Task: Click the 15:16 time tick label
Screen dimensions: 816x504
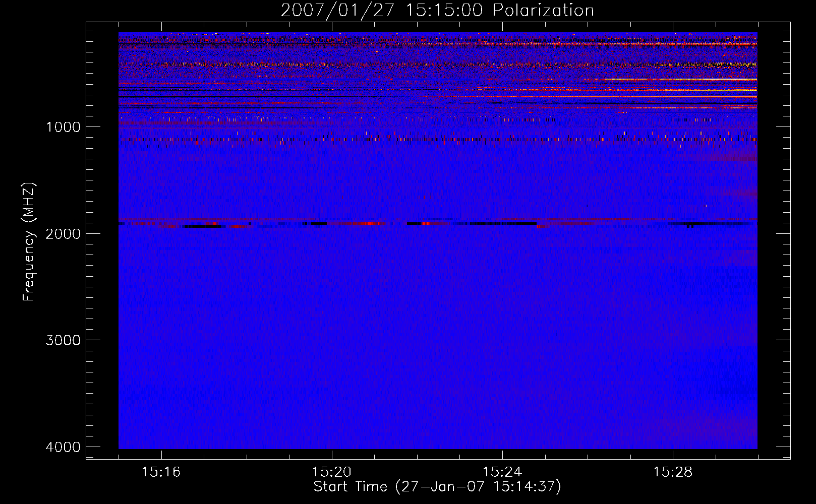Action: click(161, 472)
